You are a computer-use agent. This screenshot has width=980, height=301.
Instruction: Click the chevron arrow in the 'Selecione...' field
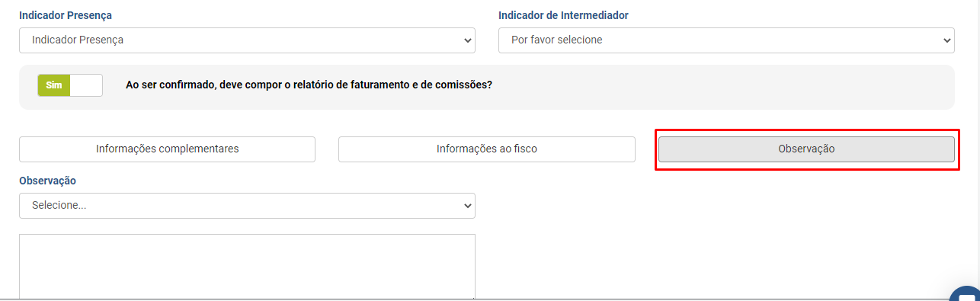tap(467, 206)
